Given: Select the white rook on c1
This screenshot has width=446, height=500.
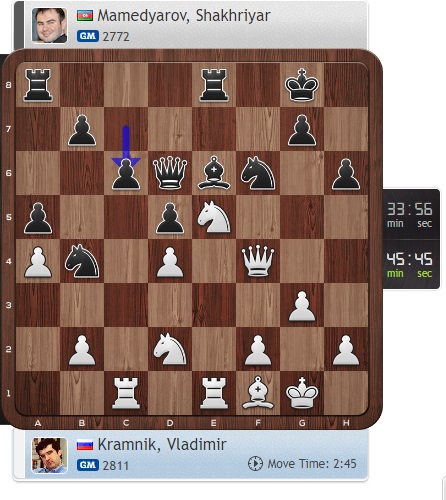Looking at the screenshot, I should [x=126, y=393].
